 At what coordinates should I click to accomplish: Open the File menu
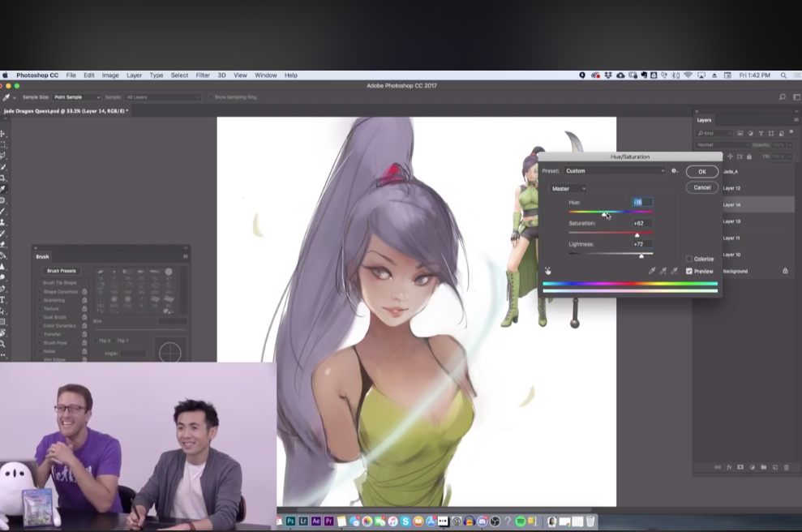71,75
